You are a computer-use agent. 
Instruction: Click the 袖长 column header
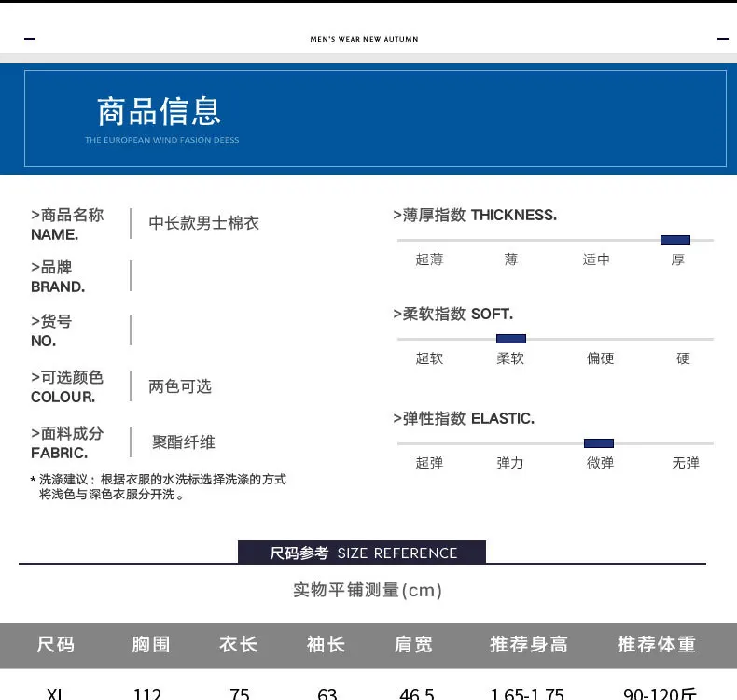pyautogui.click(x=326, y=645)
